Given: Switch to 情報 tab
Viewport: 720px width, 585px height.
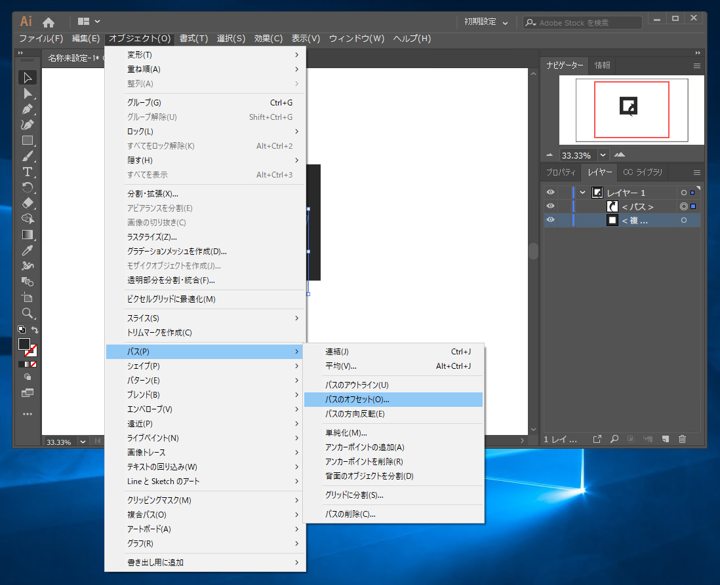Looking at the screenshot, I should 602,65.
